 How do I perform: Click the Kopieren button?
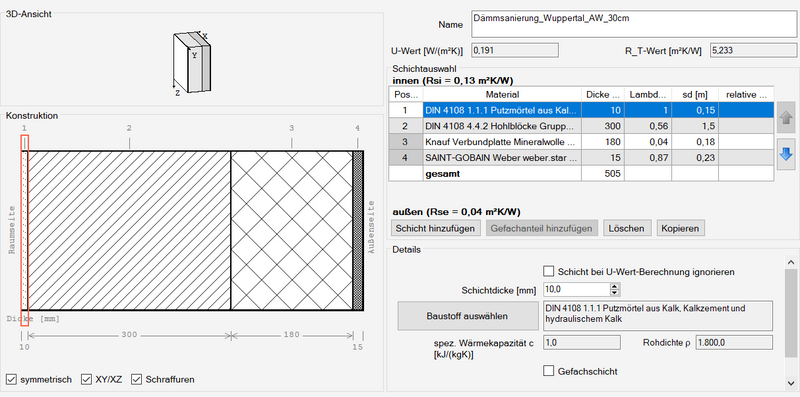[x=681, y=228]
